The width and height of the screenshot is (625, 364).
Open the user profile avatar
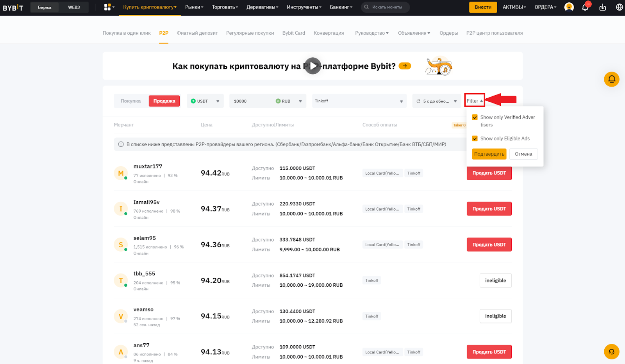point(569,7)
